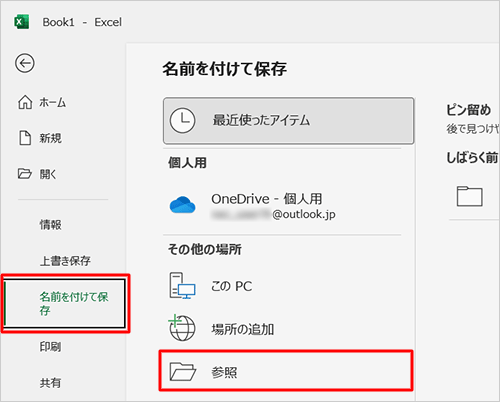
Task: Click the しばらく前 group heading
Action: 472,157
